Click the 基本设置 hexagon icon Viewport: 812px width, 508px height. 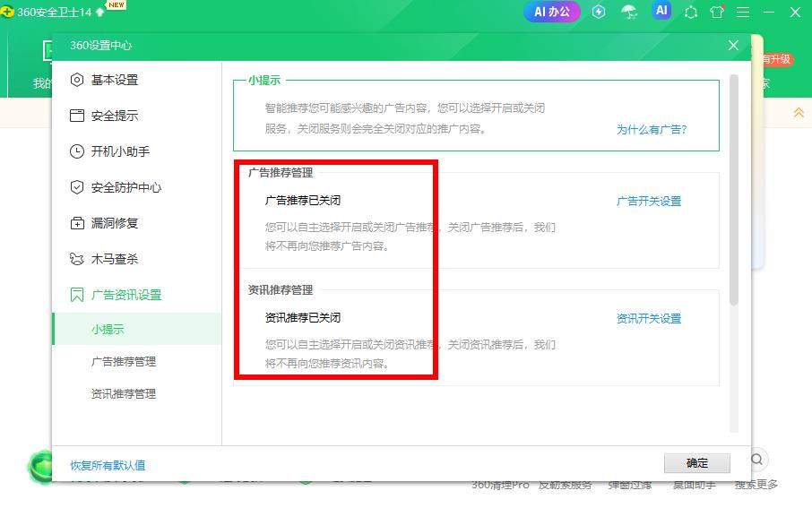tap(77, 80)
